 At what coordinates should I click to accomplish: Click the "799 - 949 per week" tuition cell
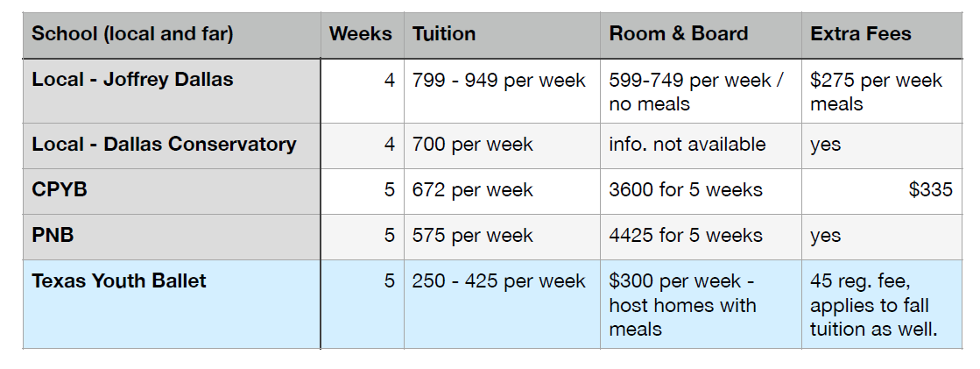(499, 81)
